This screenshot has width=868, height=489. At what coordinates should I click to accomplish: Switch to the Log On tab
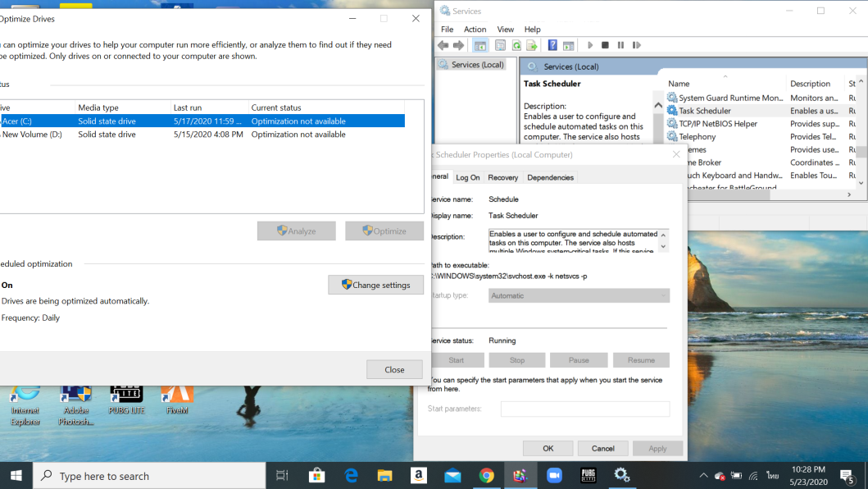[468, 177]
